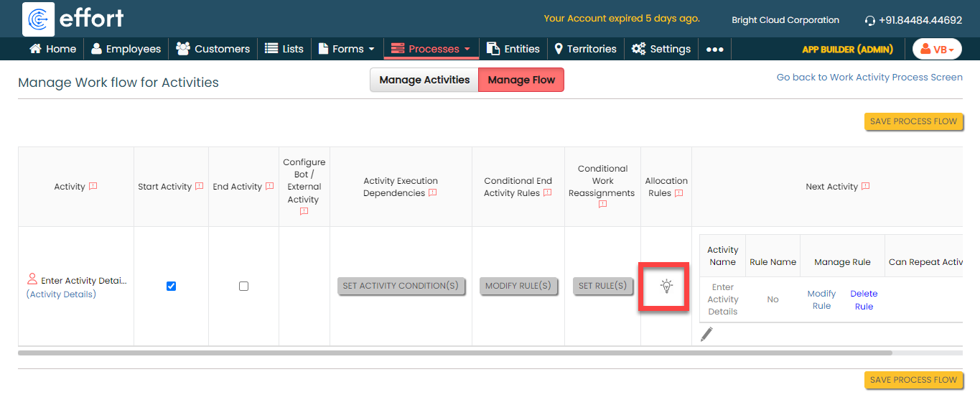
Task: Click the pencil edit icon under Next Activity
Action: pyautogui.click(x=706, y=334)
